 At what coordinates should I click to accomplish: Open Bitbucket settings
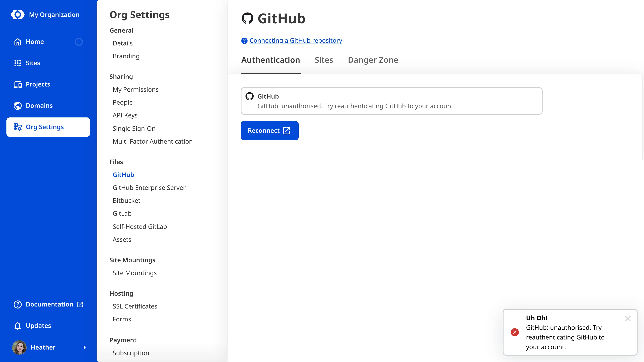click(127, 201)
